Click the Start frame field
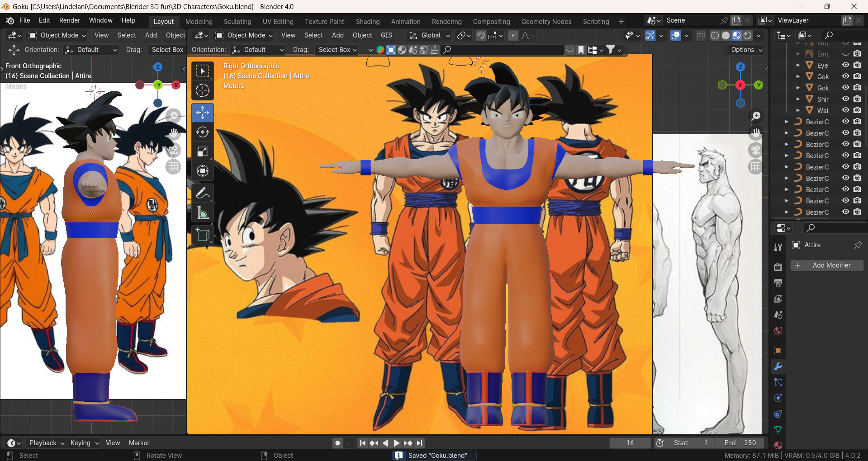868x461 pixels. [691, 443]
